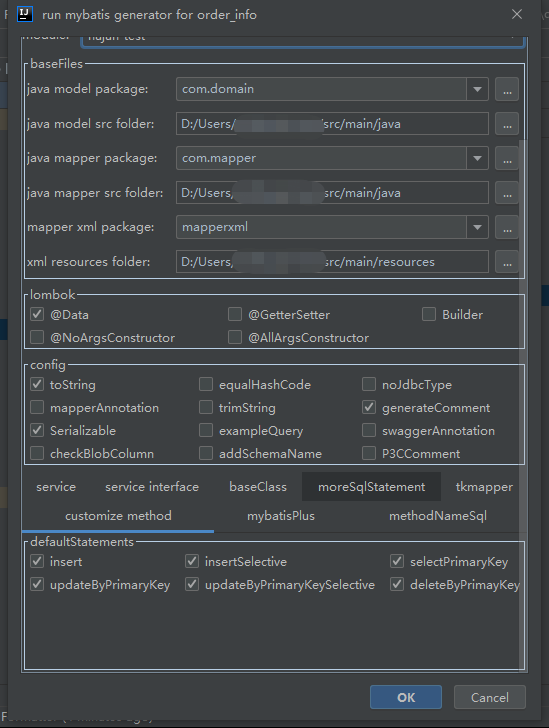The image size is (549, 728).
Task: Click xml resources folder path field
Action: [332, 262]
